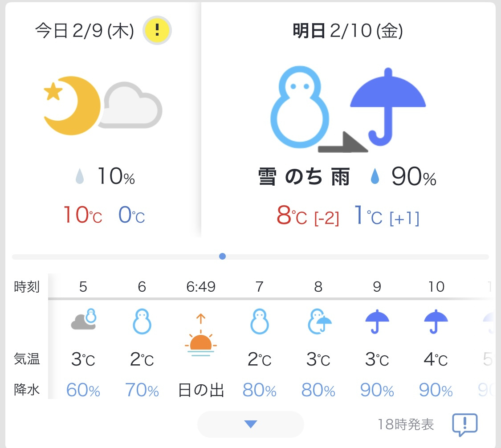
Task: Click the yellow weather warning icon
Action: pyautogui.click(x=157, y=30)
